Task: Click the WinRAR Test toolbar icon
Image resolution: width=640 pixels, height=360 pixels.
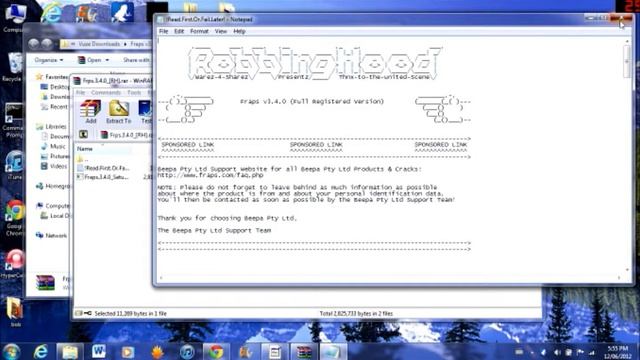Action: 145,111
